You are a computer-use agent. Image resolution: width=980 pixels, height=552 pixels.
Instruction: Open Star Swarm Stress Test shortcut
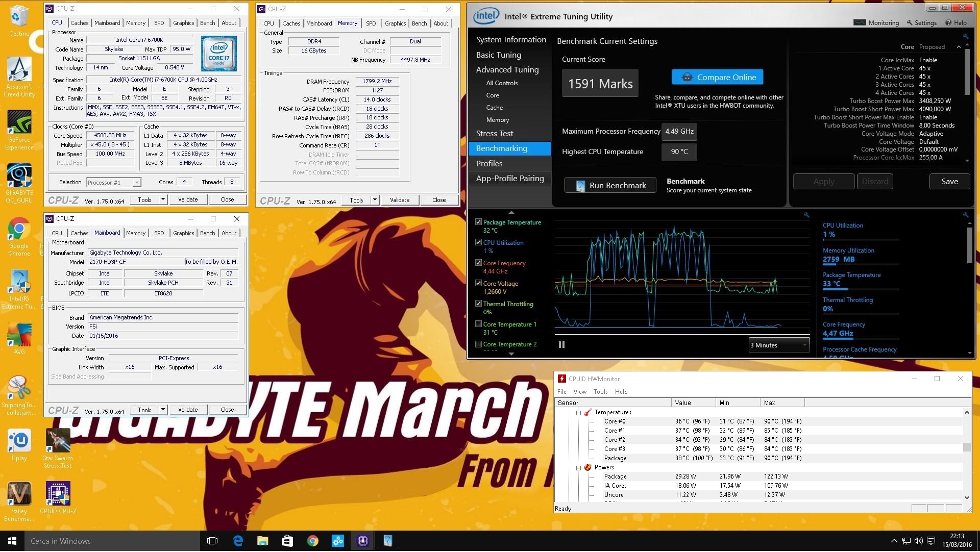coord(58,448)
